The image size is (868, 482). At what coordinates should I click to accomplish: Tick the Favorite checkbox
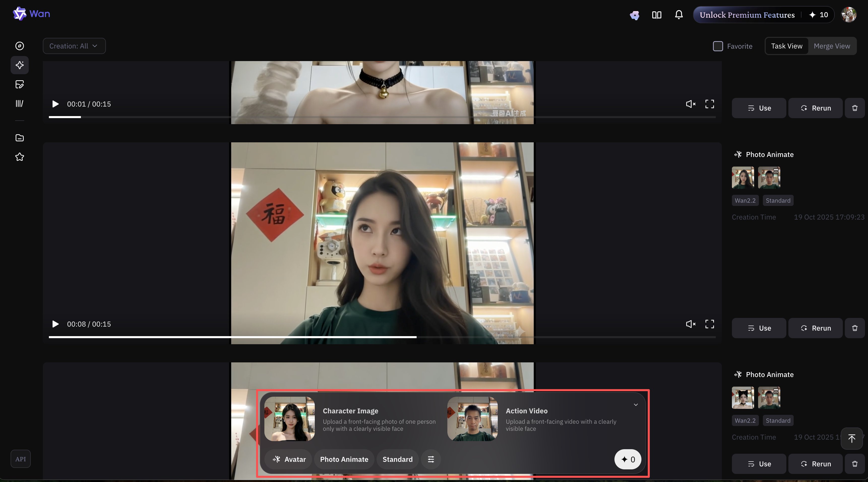coord(718,46)
